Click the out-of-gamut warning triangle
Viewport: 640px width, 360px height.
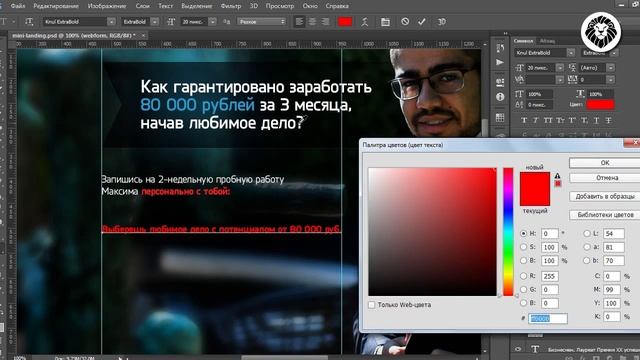557,176
